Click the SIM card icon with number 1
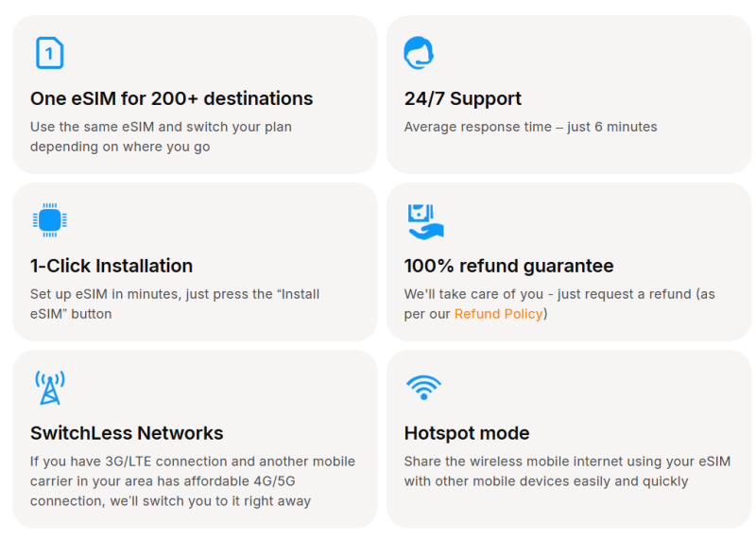Image resolution: width=756 pixels, height=540 pixels. (49, 53)
